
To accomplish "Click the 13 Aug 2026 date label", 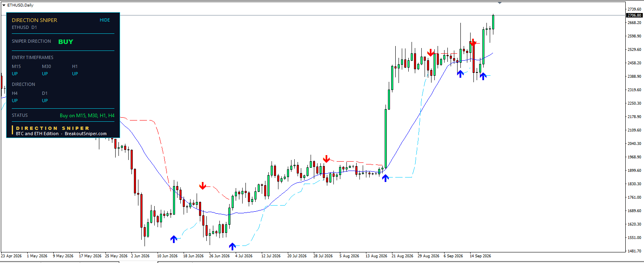I will [376, 256].
